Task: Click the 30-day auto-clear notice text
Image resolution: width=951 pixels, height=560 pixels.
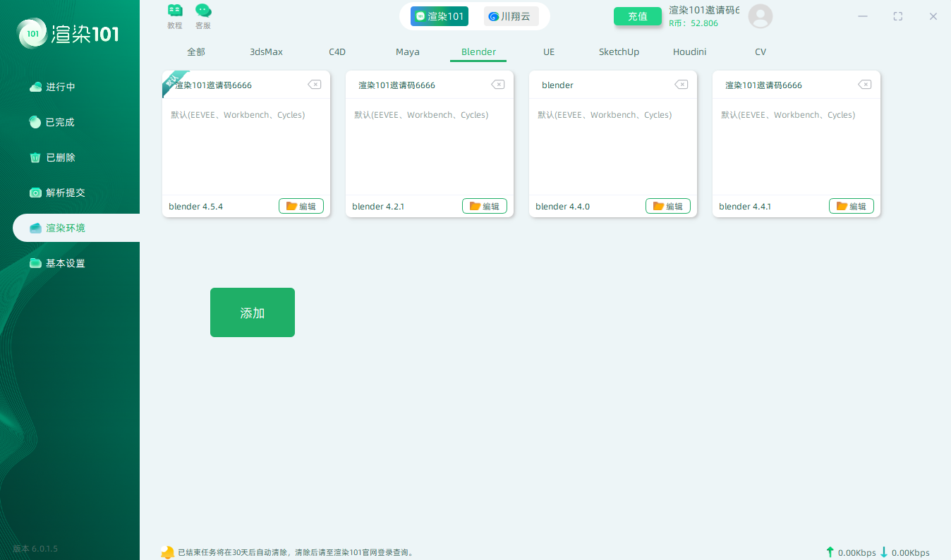Action: click(x=296, y=553)
